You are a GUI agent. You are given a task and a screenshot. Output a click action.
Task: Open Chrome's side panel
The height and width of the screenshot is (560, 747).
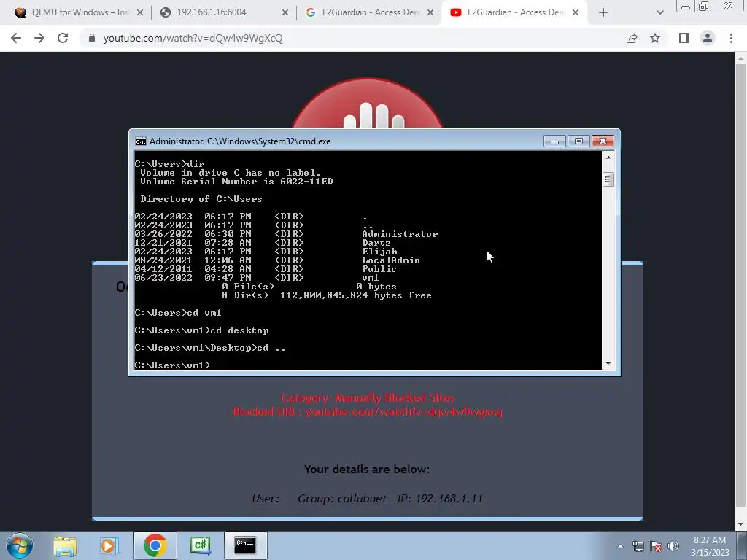click(684, 38)
